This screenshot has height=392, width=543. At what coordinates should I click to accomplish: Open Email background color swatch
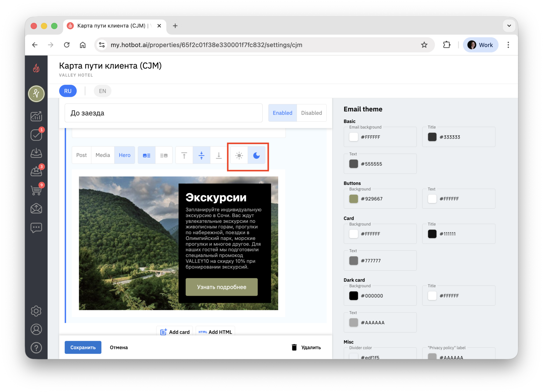(354, 137)
